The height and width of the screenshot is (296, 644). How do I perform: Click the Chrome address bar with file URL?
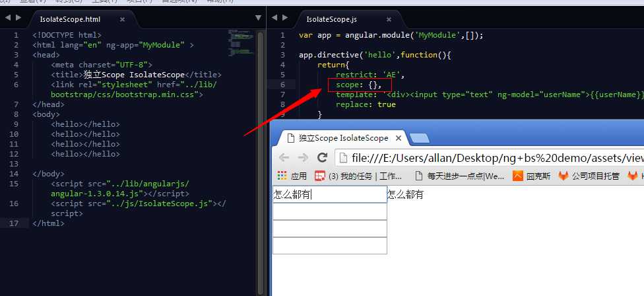pyautogui.click(x=490, y=158)
